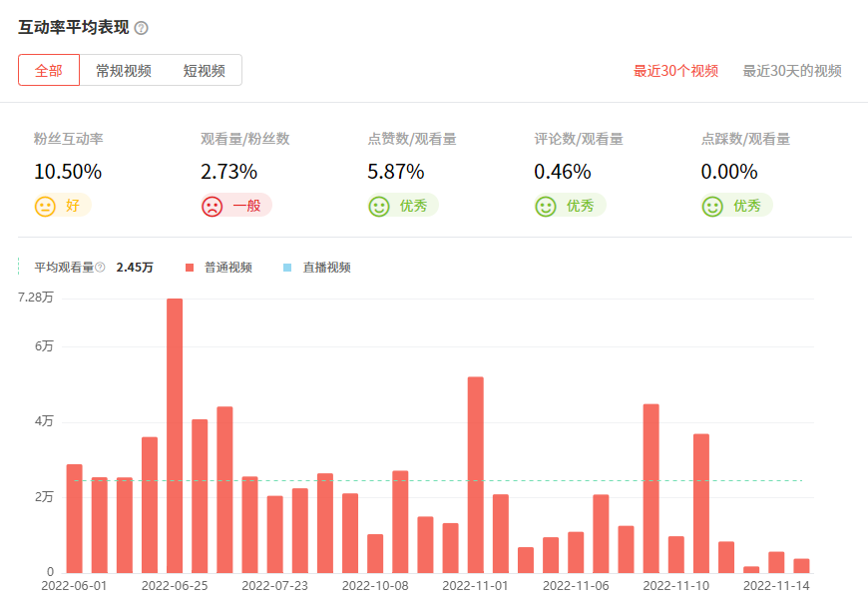This screenshot has width=868, height=613.
Task: Click red sad face icon under 观看量/粉丝数
Action: pyautogui.click(x=212, y=207)
